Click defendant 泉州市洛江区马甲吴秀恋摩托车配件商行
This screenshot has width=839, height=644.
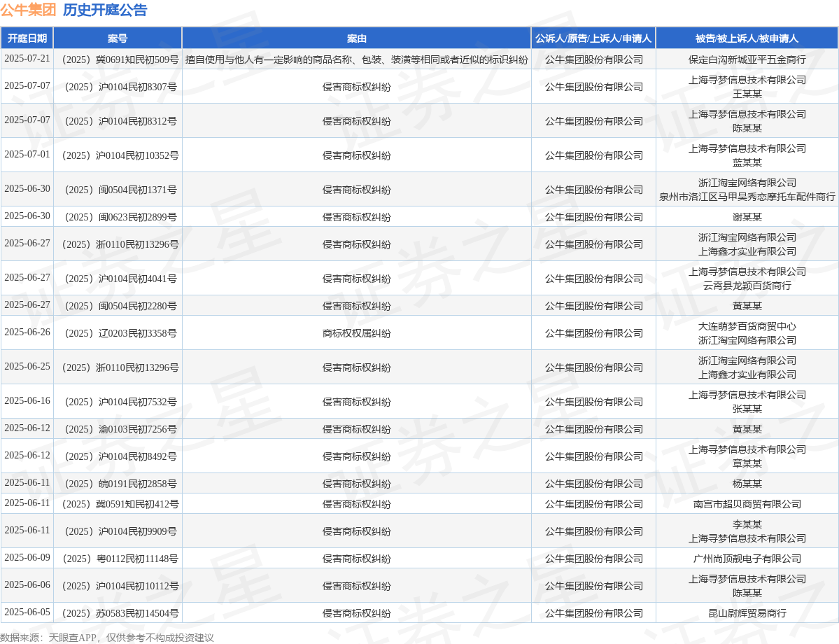747,197
